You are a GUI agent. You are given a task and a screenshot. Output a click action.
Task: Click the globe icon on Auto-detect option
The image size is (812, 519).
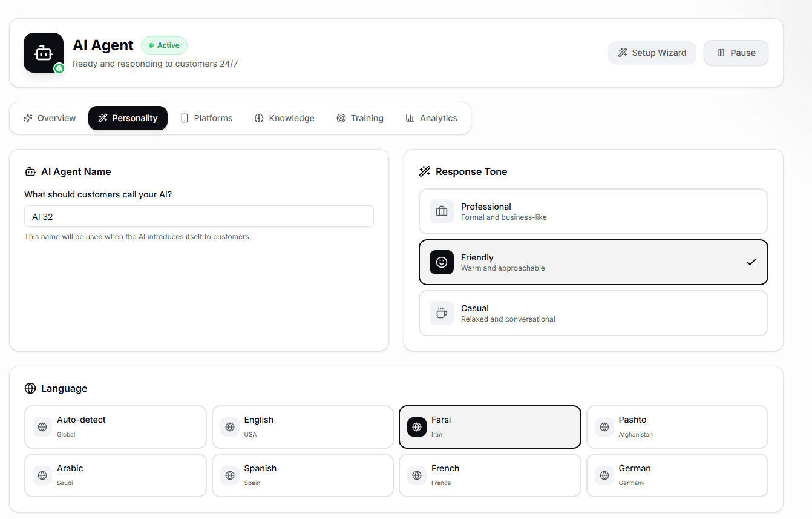42,426
